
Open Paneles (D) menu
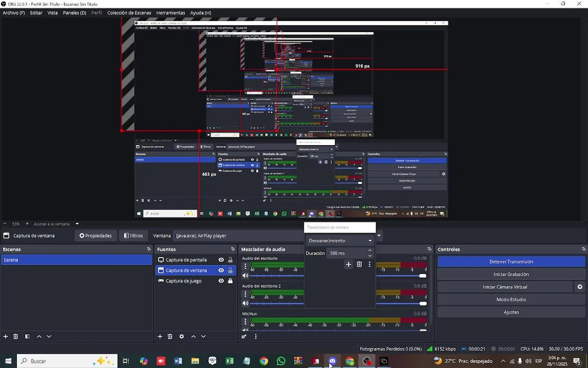74,13
